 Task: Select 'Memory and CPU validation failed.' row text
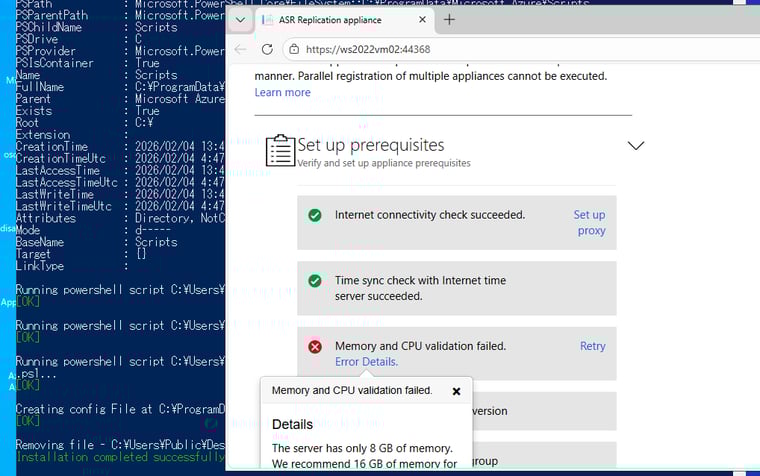[x=420, y=346]
